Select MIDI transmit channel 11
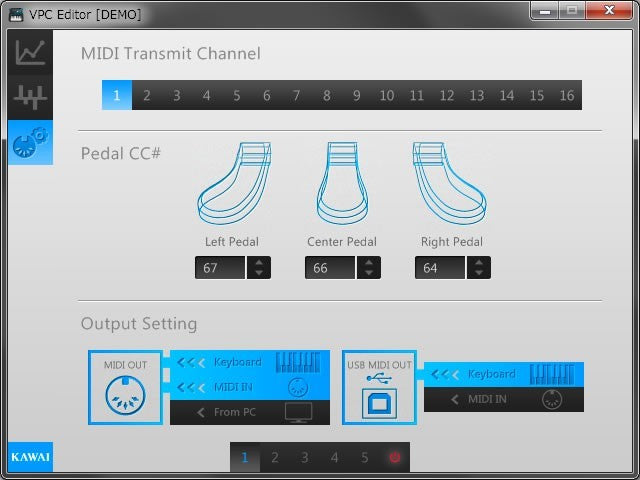The height and width of the screenshot is (480, 640). [x=417, y=95]
